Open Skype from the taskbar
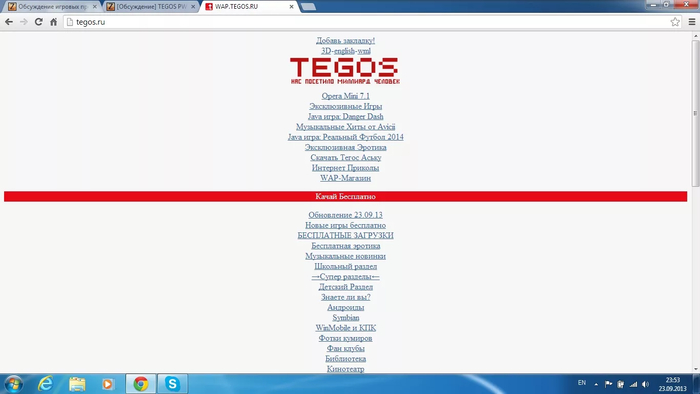The width and height of the screenshot is (700, 394). click(172, 384)
